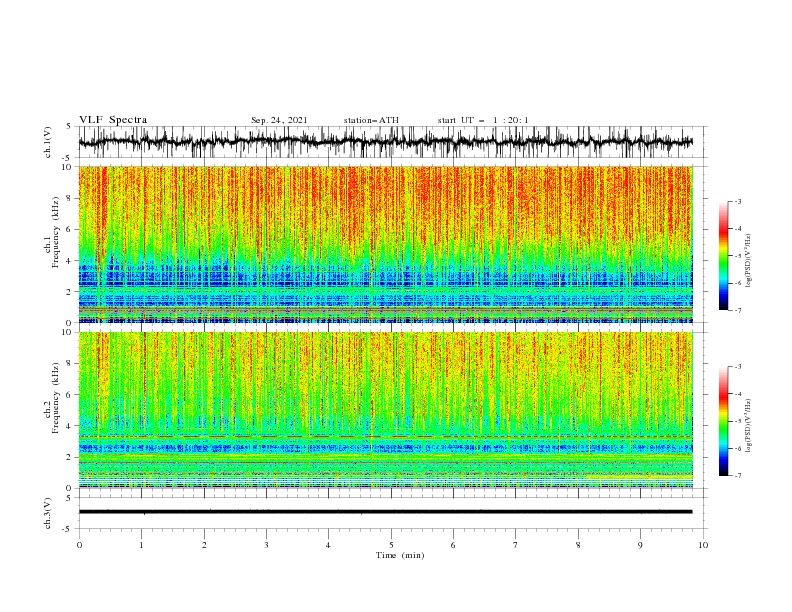Click tick label "2" on the Time axis

204,545
